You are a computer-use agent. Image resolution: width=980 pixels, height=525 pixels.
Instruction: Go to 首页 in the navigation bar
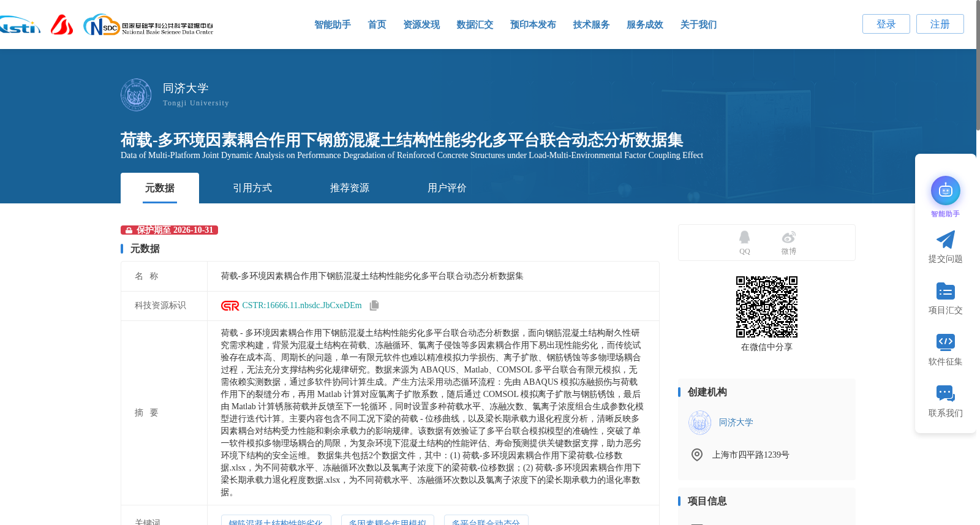pyautogui.click(x=377, y=25)
